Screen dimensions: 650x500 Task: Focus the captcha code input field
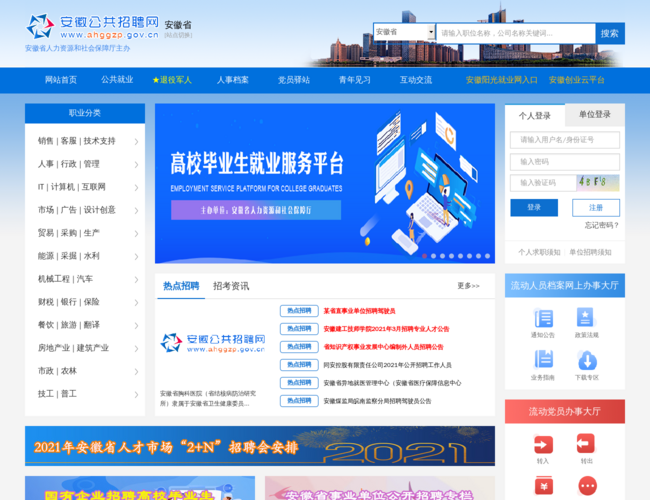coord(543,183)
